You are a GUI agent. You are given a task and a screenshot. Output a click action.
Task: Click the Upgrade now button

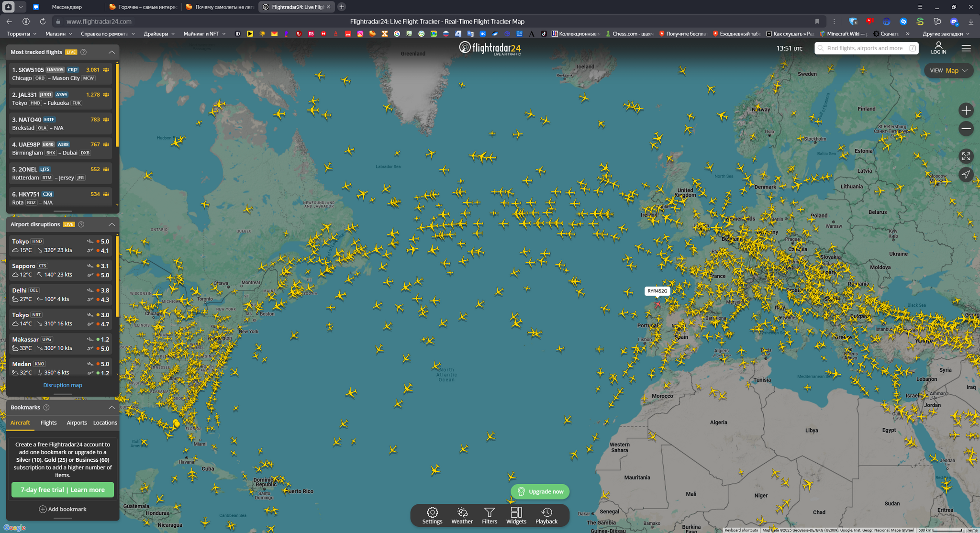[x=540, y=491]
